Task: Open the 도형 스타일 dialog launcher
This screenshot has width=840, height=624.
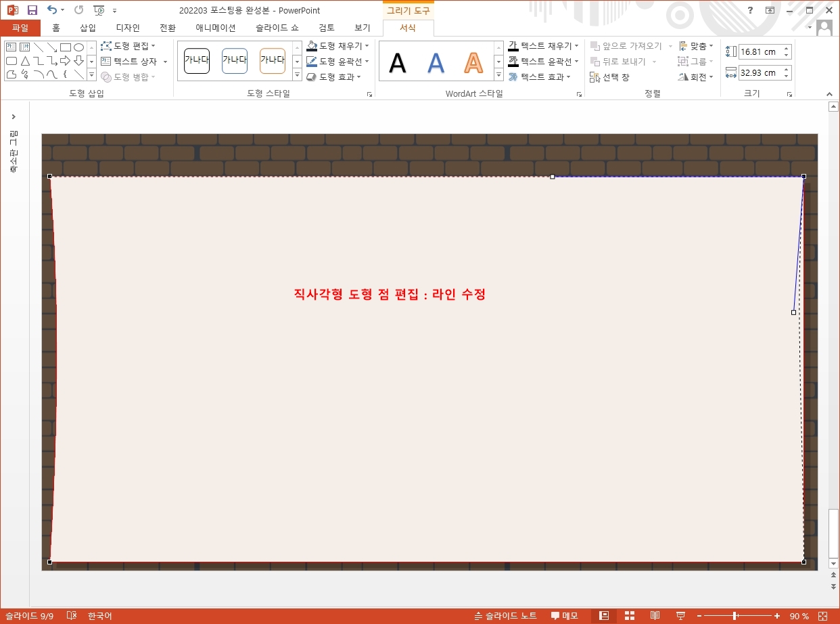Action: (x=370, y=95)
